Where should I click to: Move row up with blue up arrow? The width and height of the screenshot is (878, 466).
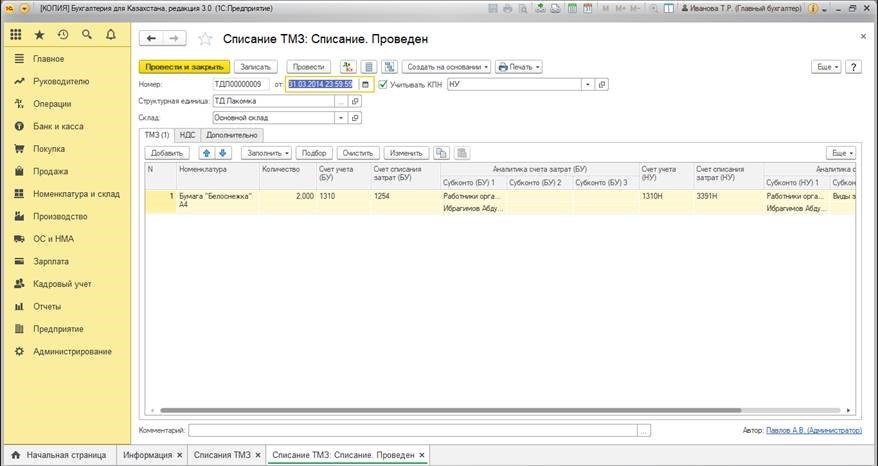click(x=207, y=153)
